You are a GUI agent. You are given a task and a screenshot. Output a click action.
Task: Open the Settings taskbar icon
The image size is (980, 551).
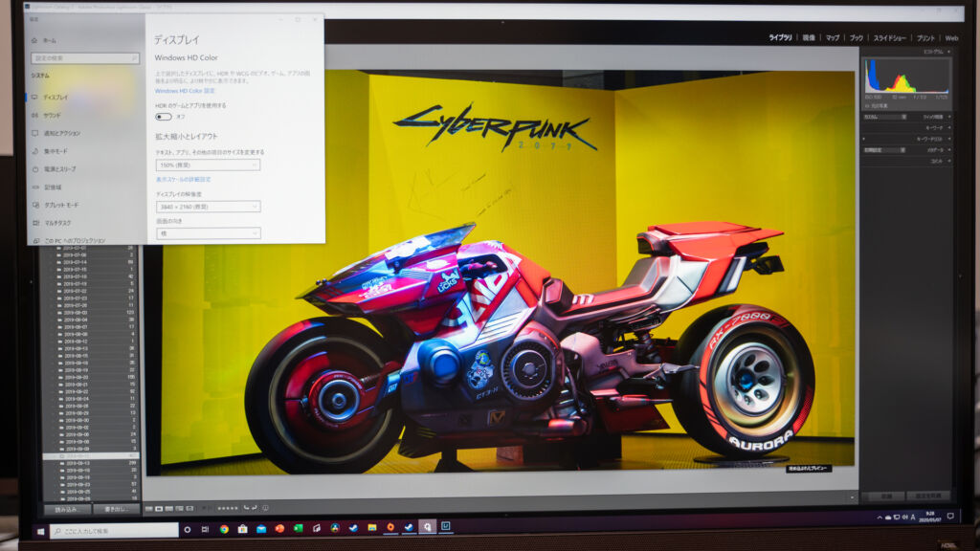coord(428,527)
